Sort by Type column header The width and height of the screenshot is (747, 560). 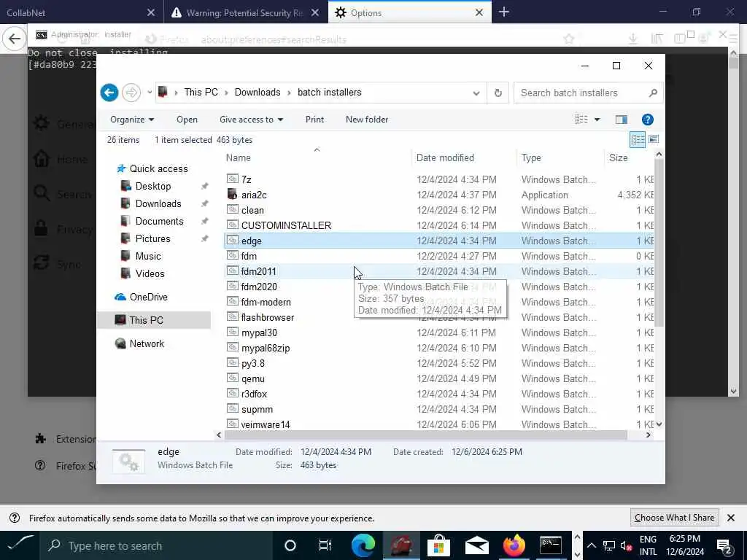(560, 157)
